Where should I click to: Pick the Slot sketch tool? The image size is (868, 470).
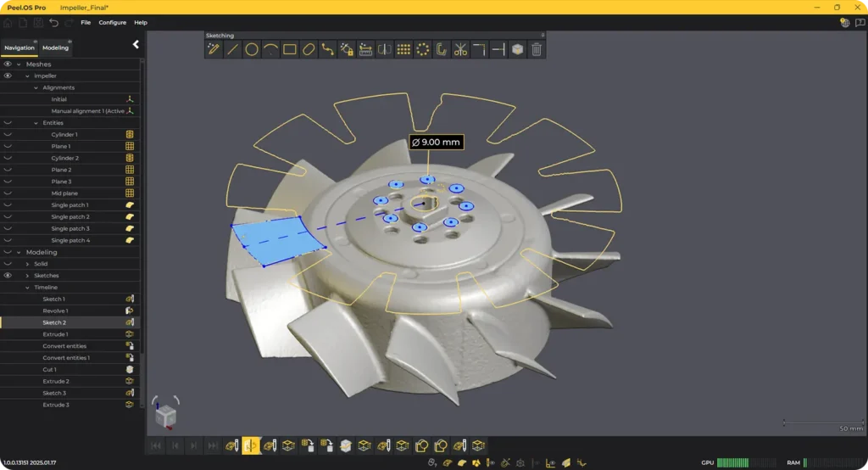pyautogui.click(x=309, y=49)
